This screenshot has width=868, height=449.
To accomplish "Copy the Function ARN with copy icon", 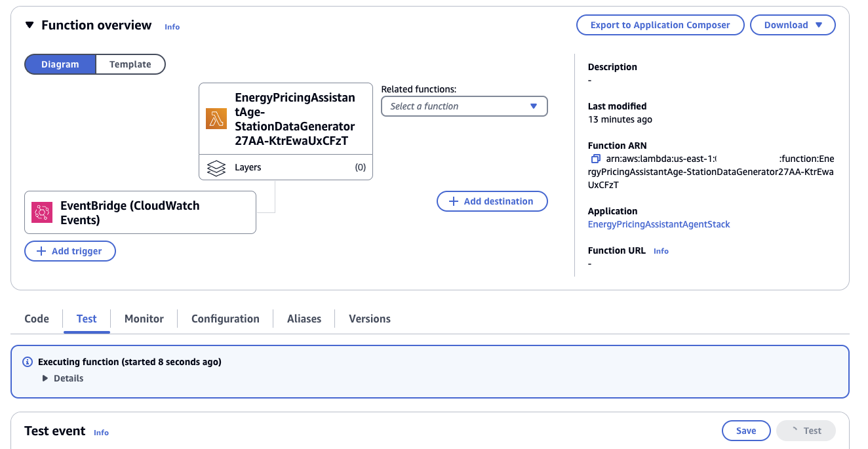I will tap(595, 159).
